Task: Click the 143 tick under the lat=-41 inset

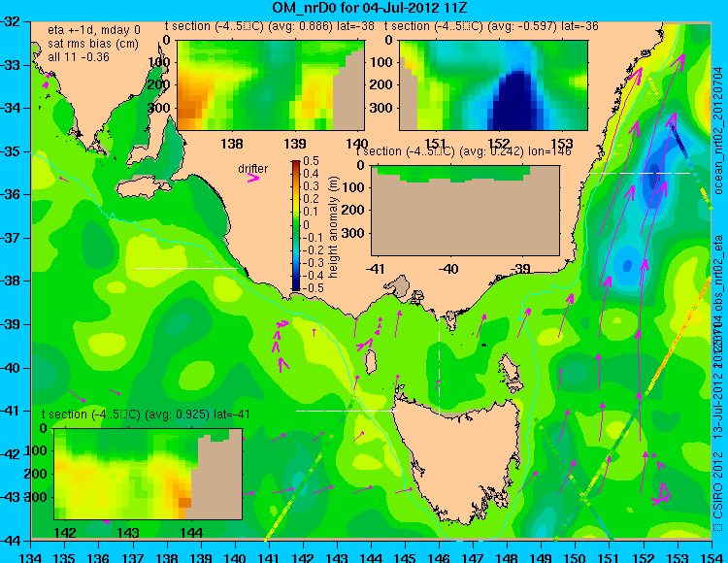Action: point(128,532)
